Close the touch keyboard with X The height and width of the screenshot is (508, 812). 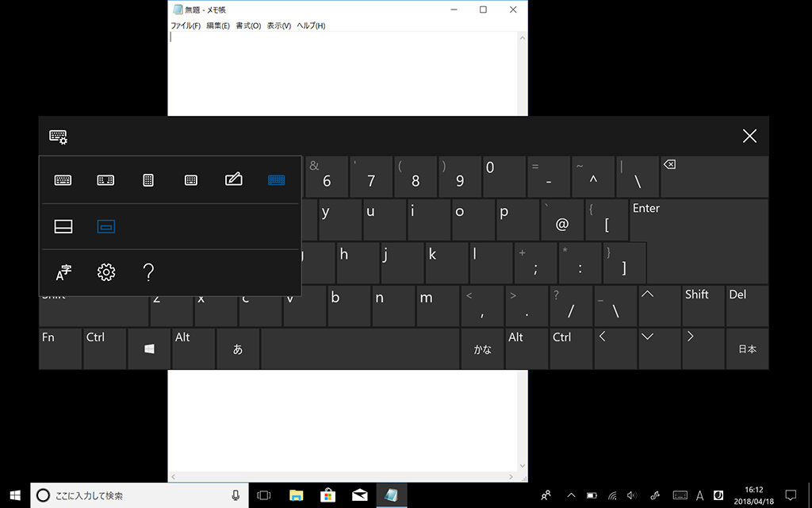(x=750, y=137)
